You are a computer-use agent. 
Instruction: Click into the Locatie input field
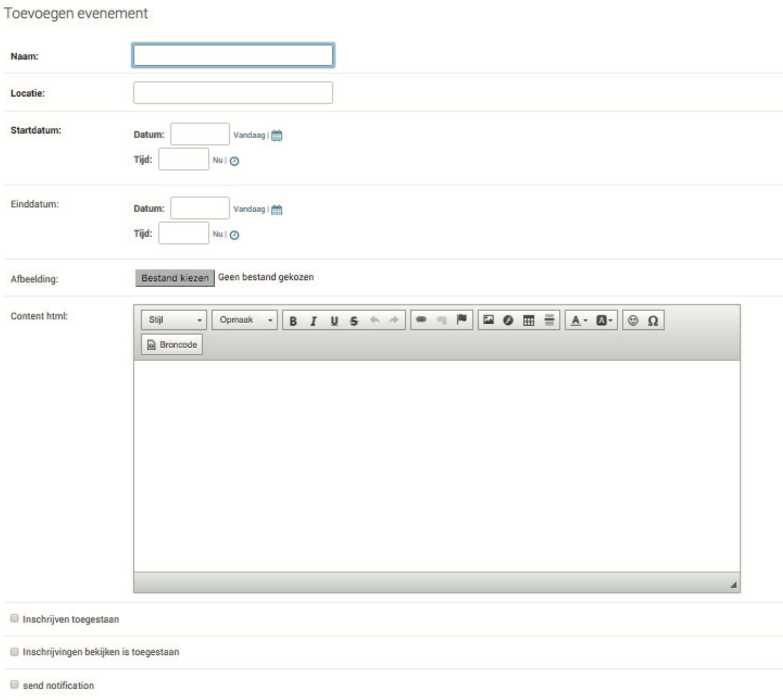tap(233, 93)
